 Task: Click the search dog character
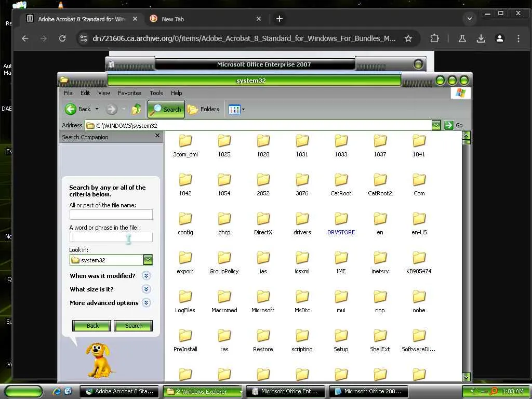(99, 361)
